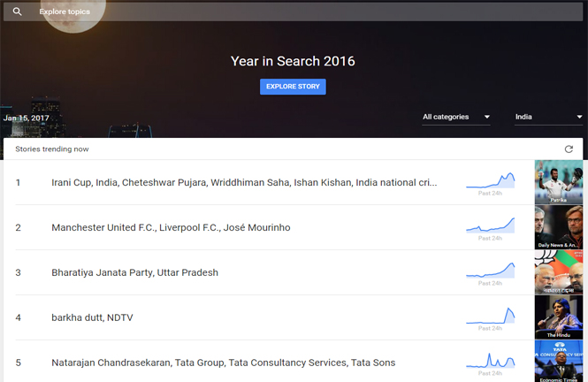Click the search magnifier icon
The height and width of the screenshot is (382, 588).
18,11
